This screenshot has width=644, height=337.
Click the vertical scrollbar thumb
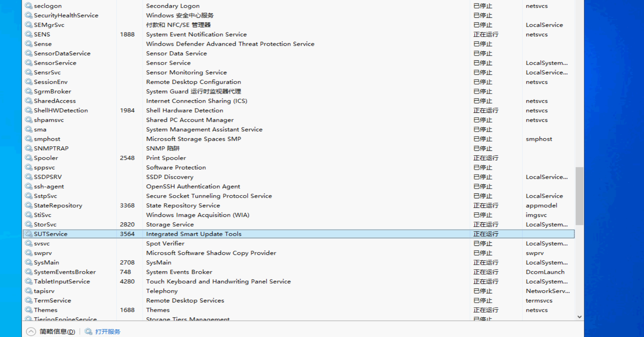pos(579,196)
